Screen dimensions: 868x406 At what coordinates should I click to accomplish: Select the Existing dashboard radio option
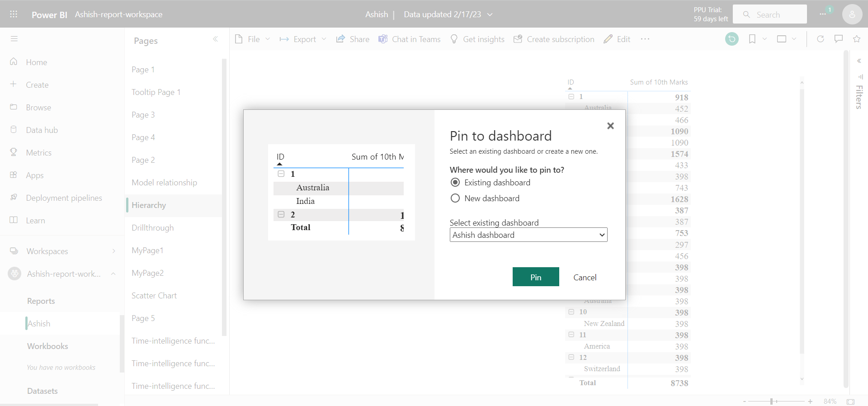coord(455,183)
